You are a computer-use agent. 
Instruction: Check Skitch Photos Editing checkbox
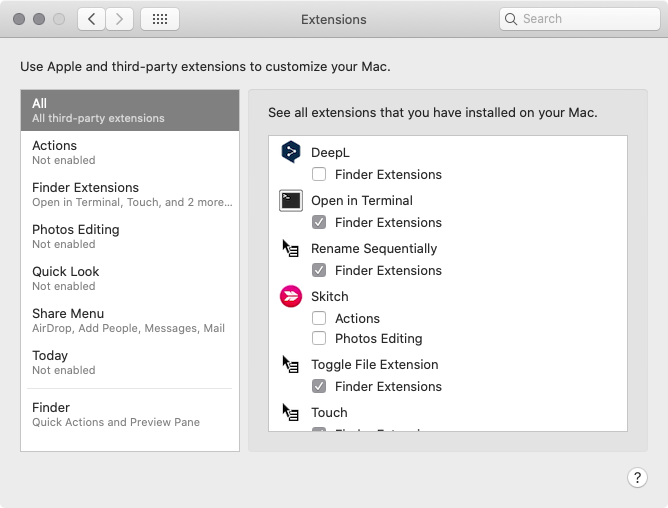[x=319, y=338]
